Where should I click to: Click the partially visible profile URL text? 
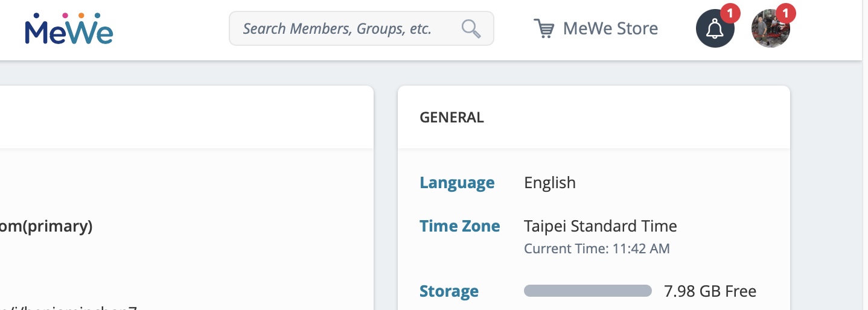click(x=69, y=308)
